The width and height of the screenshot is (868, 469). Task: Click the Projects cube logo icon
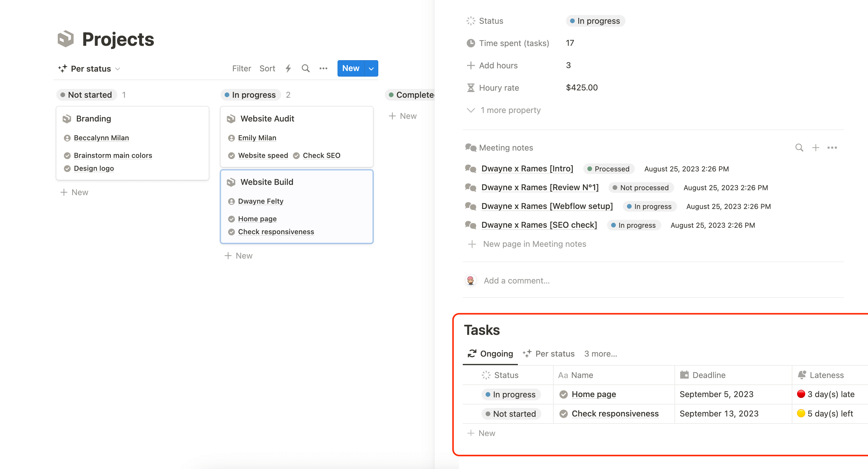point(65,39)
